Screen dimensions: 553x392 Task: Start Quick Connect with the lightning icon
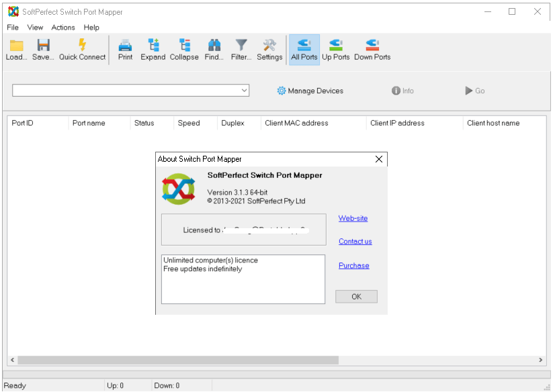[82, 45]
